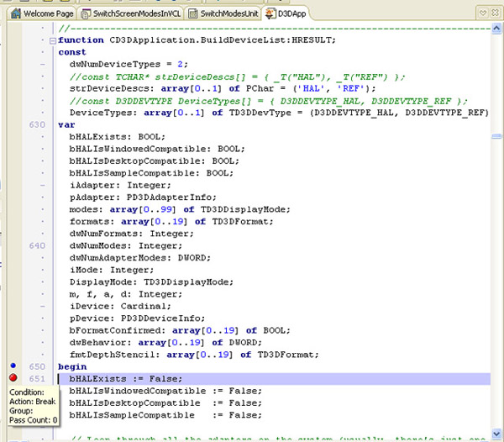Screen dimensions: 504x442
Task: Close the current editor page with X
Action: click(495, 13)
